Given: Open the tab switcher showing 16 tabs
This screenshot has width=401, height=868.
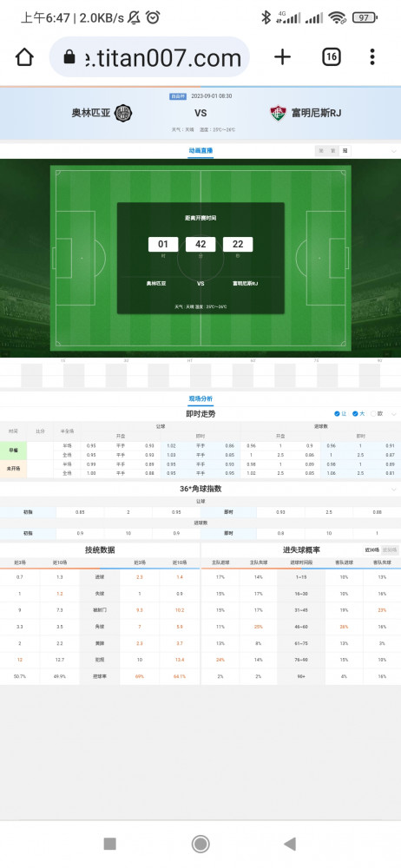Looking at the screenshot, I should click(332, 57).
